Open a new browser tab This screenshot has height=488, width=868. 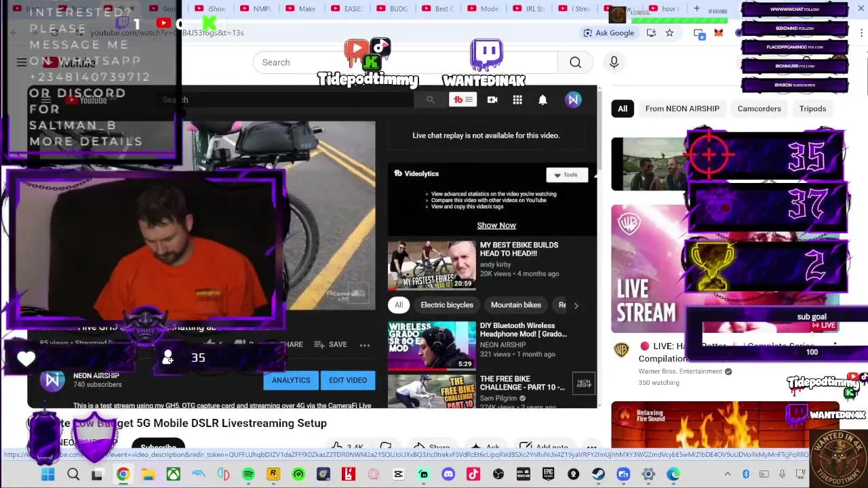click(696, 9)
